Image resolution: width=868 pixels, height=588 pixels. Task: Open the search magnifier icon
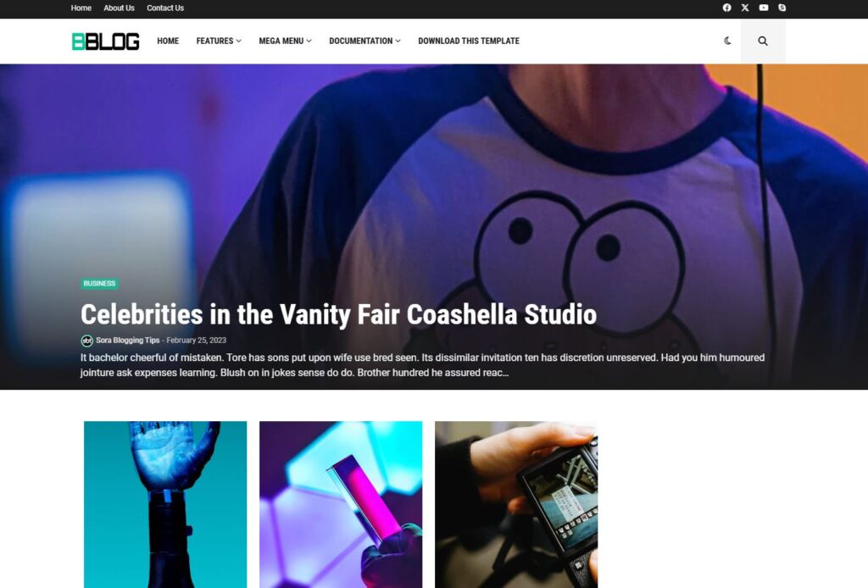(x=763, y=41)
